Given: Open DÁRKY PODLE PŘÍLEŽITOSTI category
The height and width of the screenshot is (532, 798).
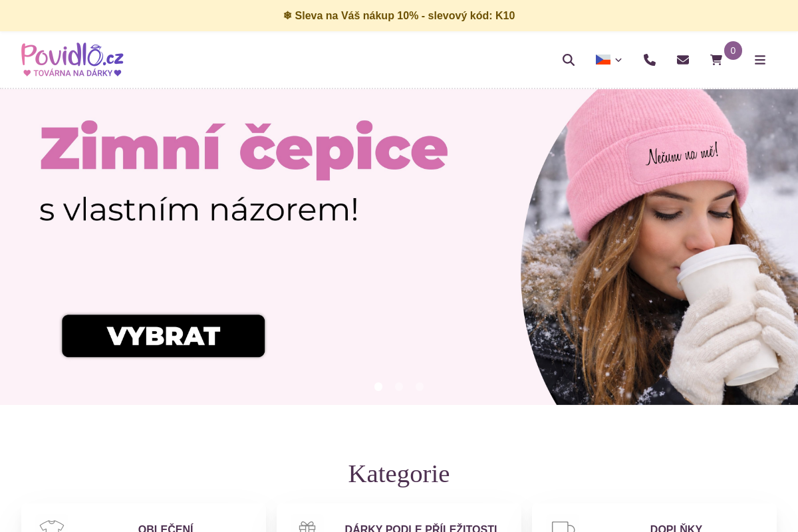Looking at the screenshot, I should tap(422, 528).
